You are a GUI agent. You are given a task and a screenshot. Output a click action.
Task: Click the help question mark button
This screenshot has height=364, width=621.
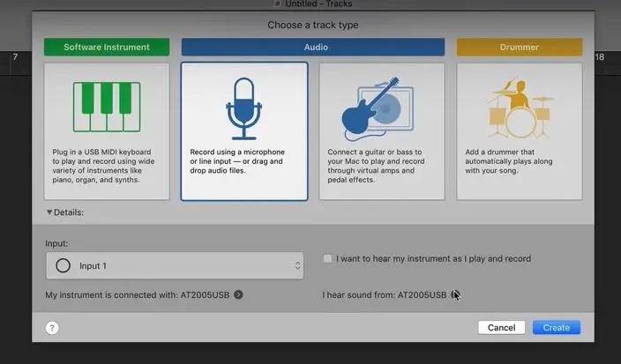pos(52,328)
